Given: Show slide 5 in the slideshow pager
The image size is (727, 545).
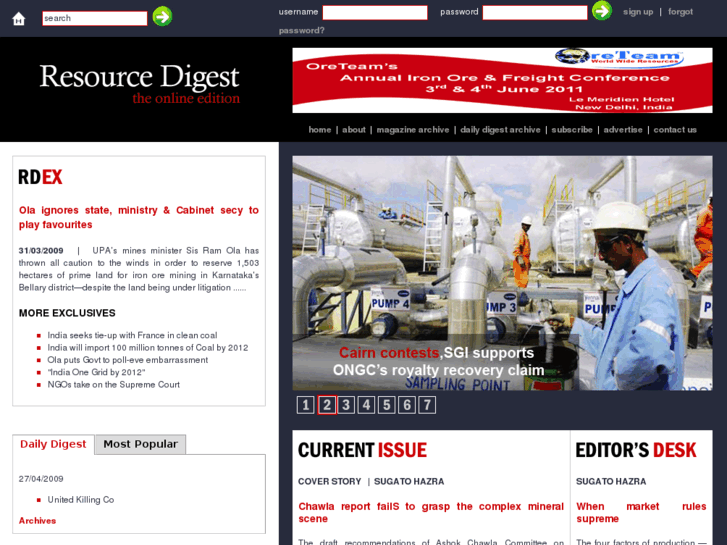Looking at the screenshot, I should 387,405.
